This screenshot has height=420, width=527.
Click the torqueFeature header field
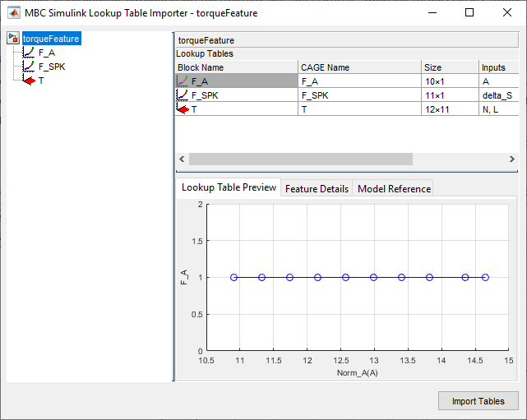click(x=347, y=40)
